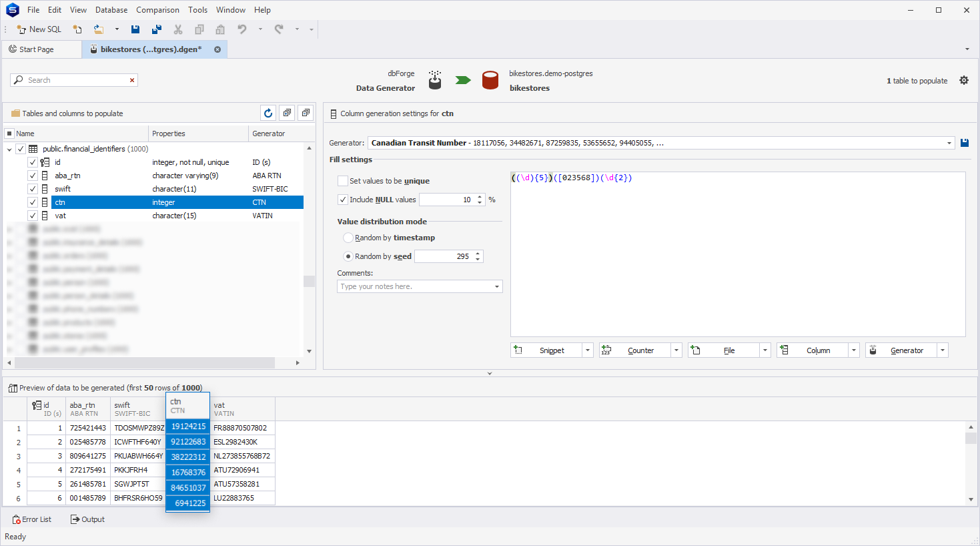Open the Tools menu

coord(197,10)
